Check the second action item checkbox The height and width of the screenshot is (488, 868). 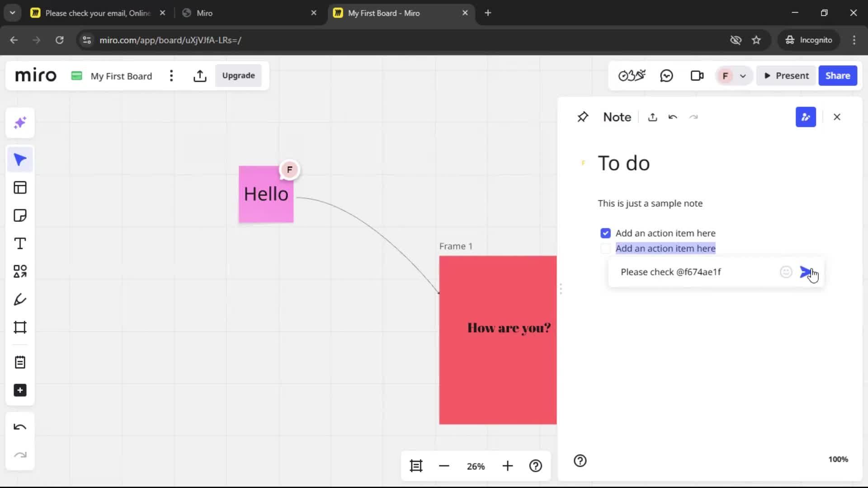click(605, 248)
